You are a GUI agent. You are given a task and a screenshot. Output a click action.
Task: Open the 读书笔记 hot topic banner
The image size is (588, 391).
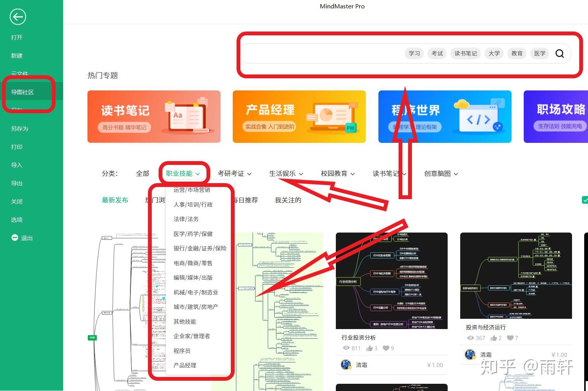click(x=154, y=117)
